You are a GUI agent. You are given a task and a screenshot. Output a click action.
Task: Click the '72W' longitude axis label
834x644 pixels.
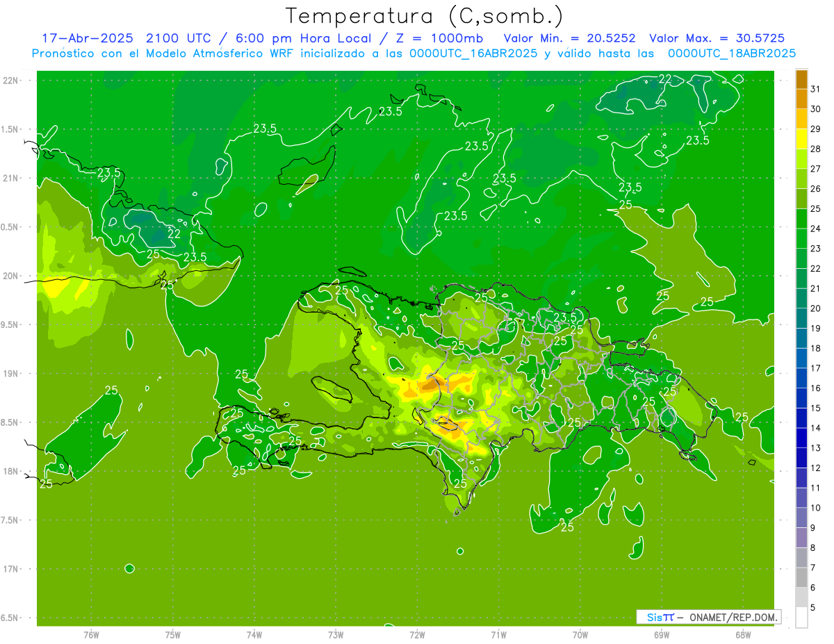click(417, 634)
